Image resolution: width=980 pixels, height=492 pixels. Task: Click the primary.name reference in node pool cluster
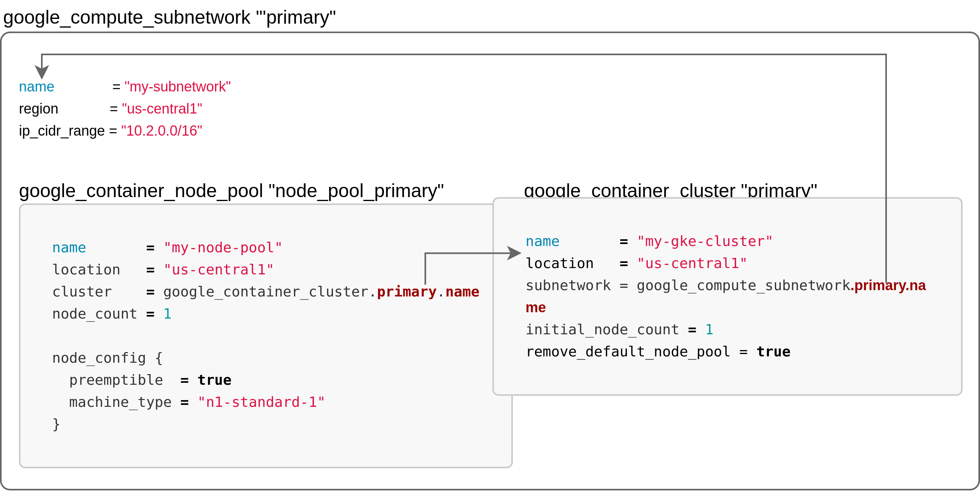(428, 292)
